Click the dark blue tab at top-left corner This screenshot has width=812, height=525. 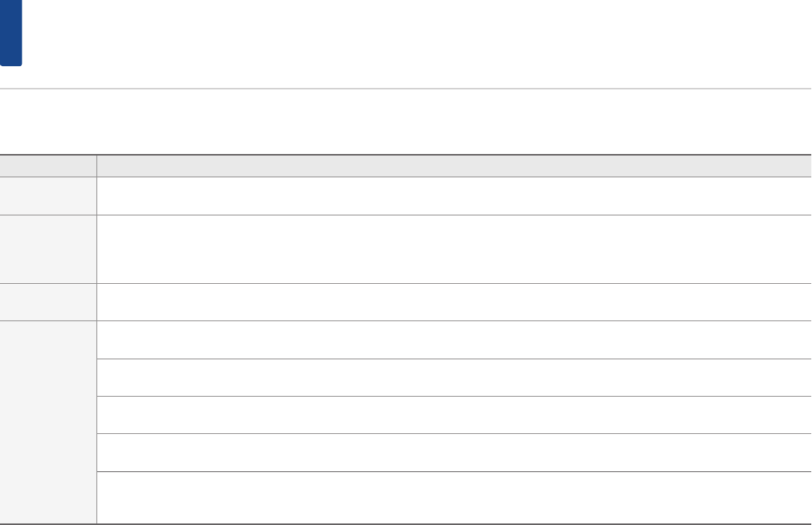[11, 33]
